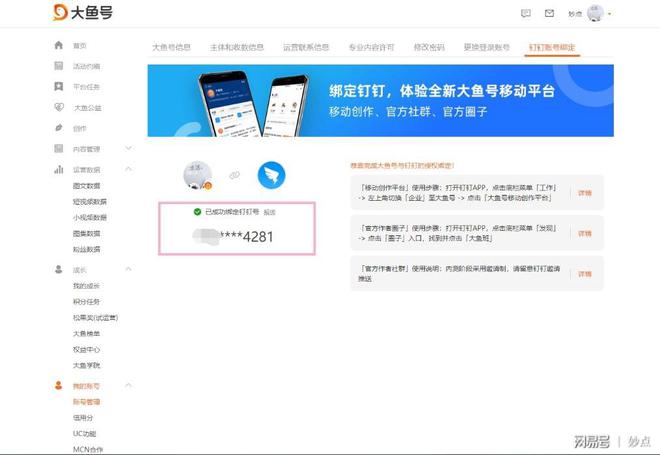Click the orange 我的账号 person icon

coord(59,385)
